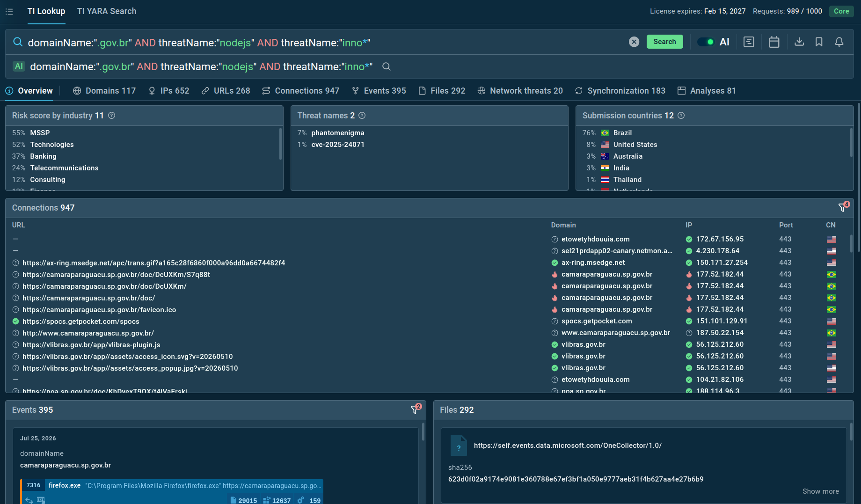Click the Port column header
This screenshot has height=504, width=861.
[x=786, y=225]
